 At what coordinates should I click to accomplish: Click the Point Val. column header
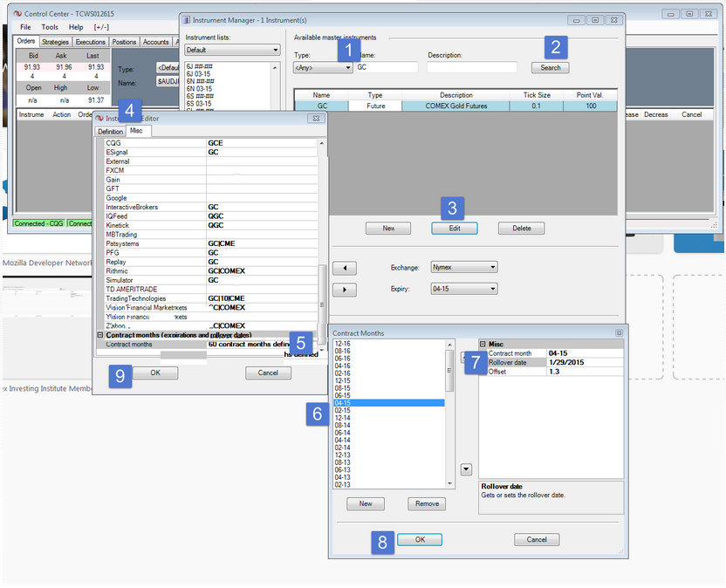(x=590, y=95)
